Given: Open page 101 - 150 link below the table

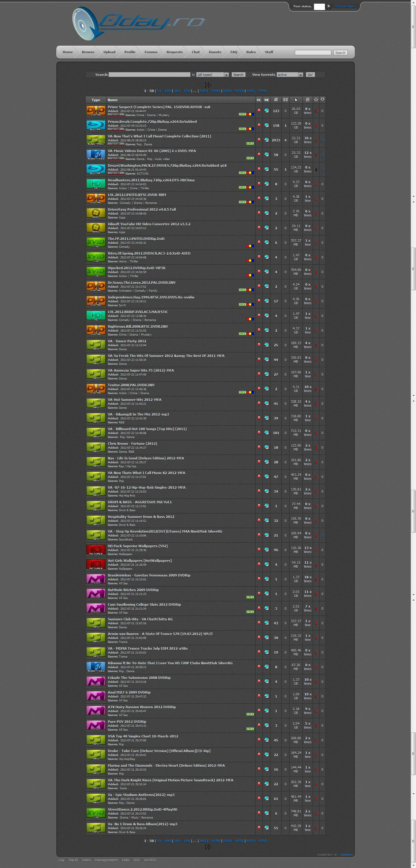Looking at the screenshot, I should (x=182, y=841).
